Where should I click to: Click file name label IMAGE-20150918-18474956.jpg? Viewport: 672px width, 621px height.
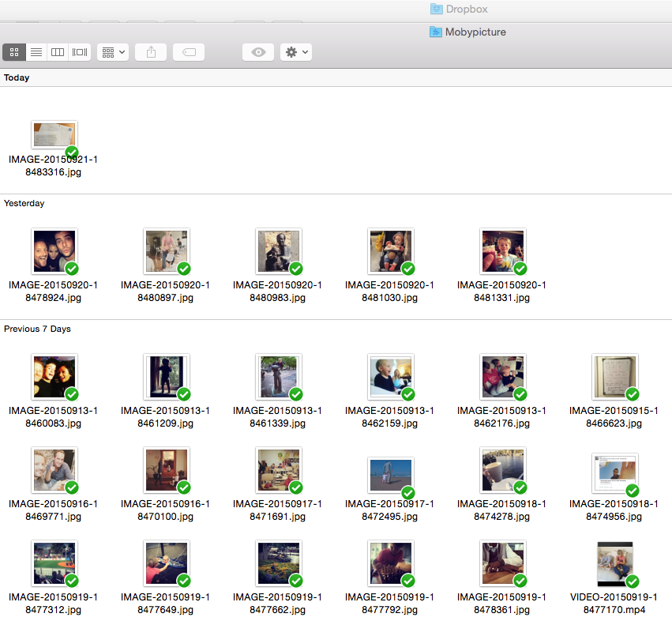point(614,510)
